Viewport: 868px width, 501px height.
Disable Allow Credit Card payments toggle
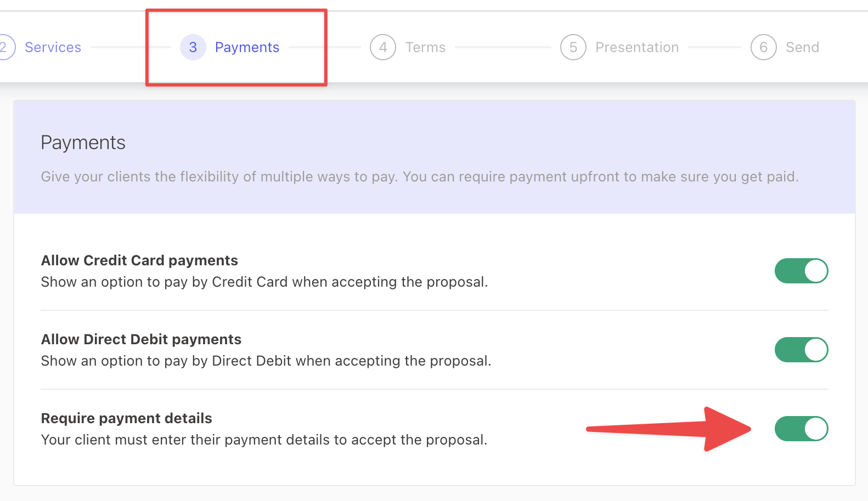click(x=801, y=271)
